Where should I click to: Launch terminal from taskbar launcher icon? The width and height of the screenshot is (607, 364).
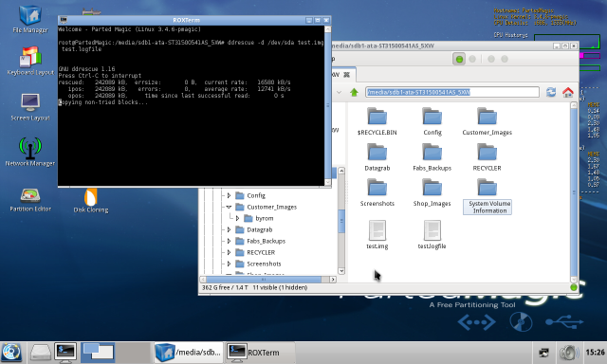[x=65, y=353]
